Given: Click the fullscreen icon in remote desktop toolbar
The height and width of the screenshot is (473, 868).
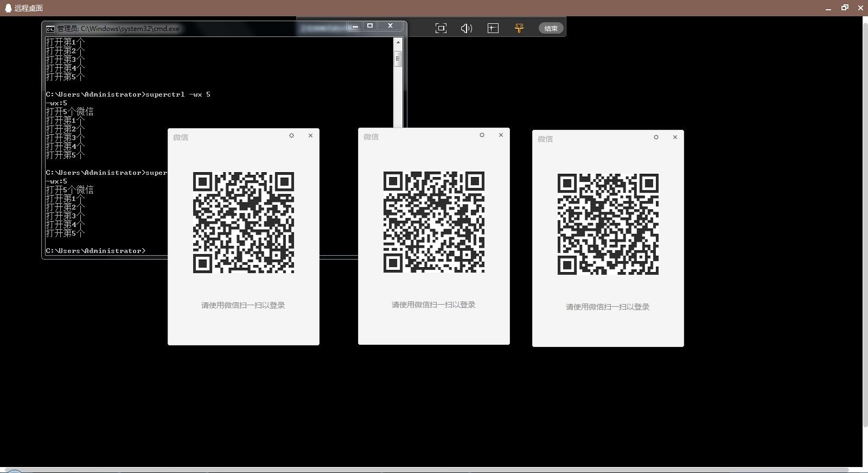Looking at the screenshot, I should coord(441,28).
